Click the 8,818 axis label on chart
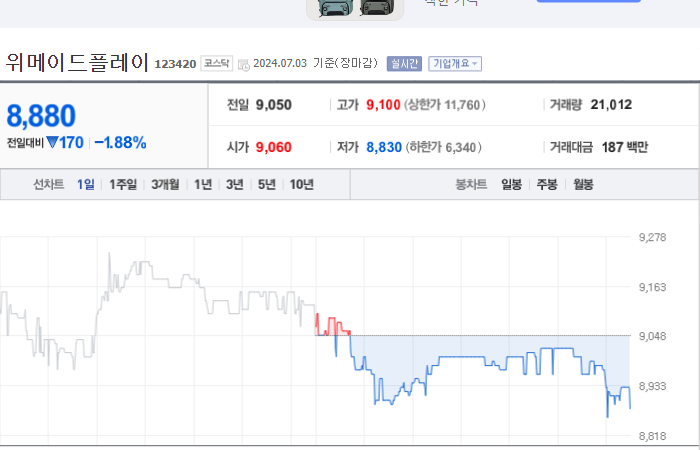Screen dimensions: 700x450 pos(652,436)
